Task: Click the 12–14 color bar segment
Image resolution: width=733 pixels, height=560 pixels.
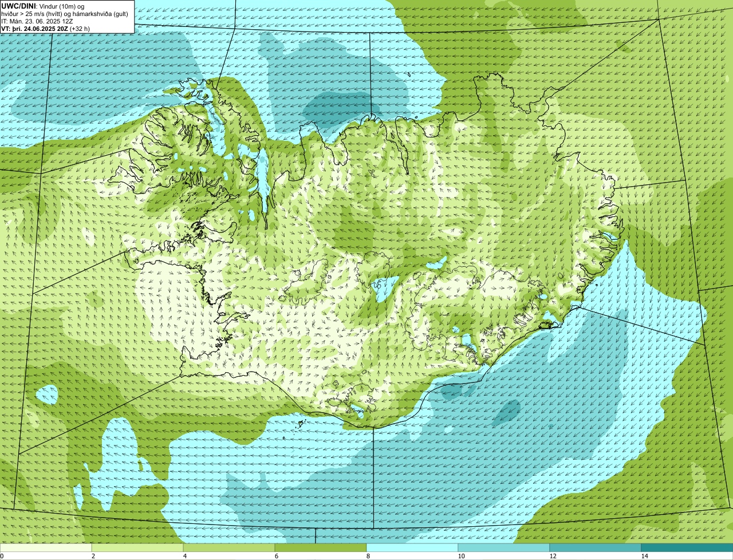Action: click(x=596, y=547)
